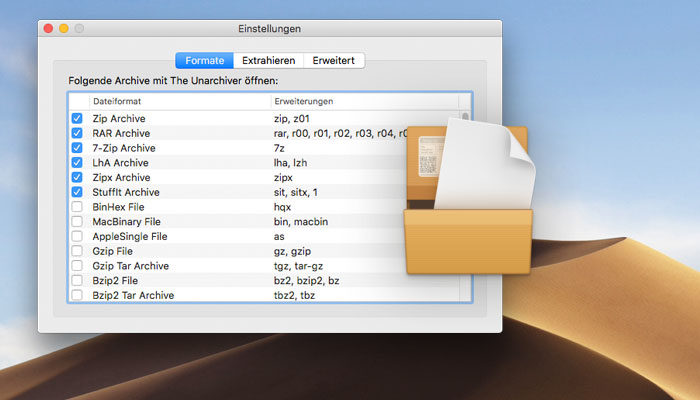Select the Gzip File row label
700x400 pixels.
coord(112,251)
